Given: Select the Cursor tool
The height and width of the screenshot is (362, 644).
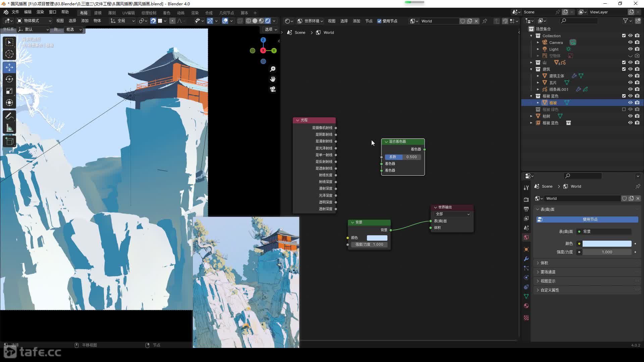Looking at the screenshot, I should pyautogui.click(x=9, y=54).
